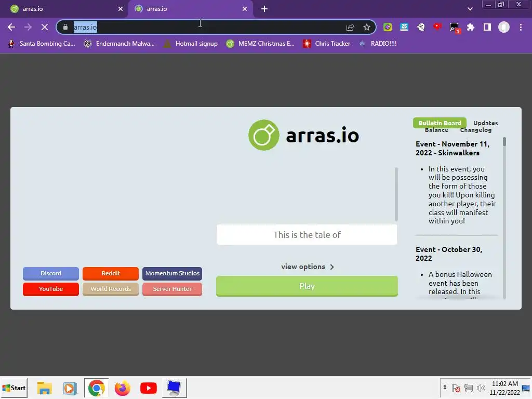
Task: Stop loading the page with the X button
Action: tap(45, 27)
